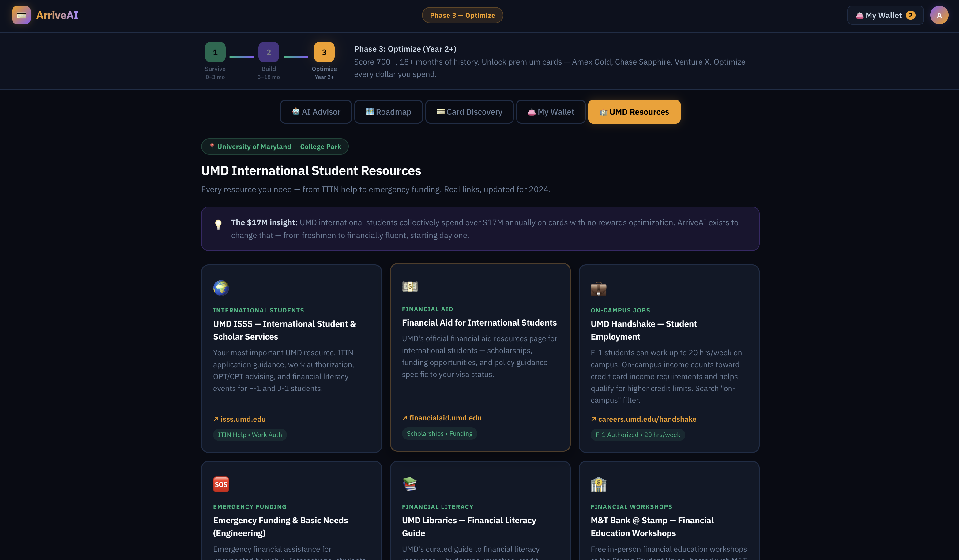
Task: Click the SOS icon on Emergency Funding card
Action: pos(221,484)
